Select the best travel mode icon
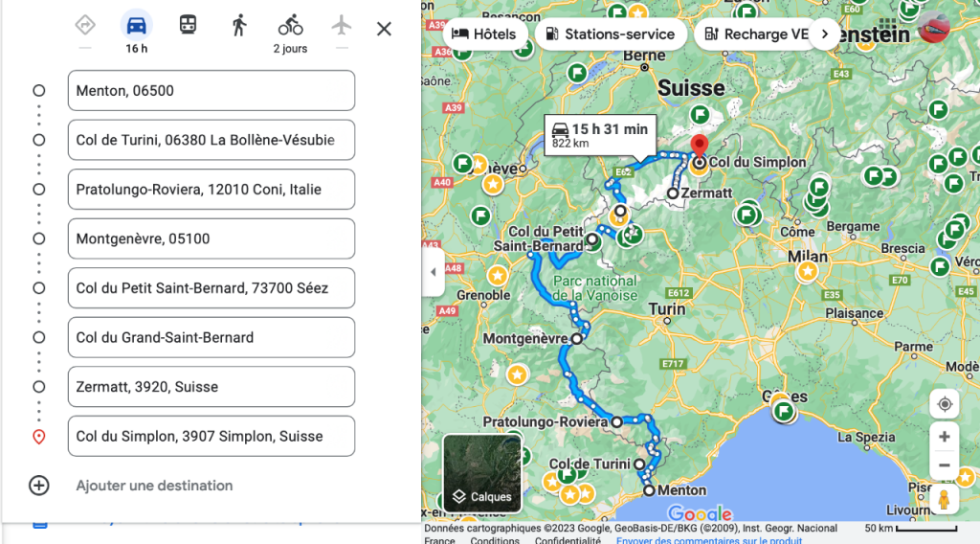This screenshot has height=544, width=980. click(x=85, y=26)
